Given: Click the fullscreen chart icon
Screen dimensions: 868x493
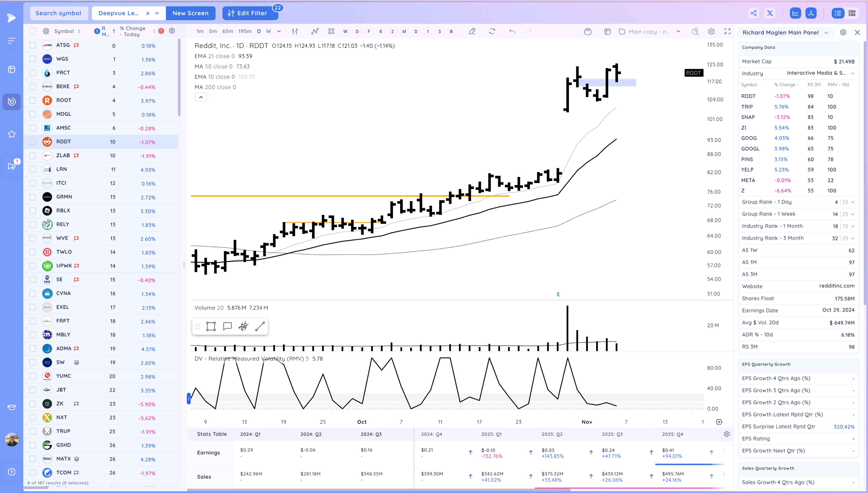Looking at the screenshot, I should [727, 31].
